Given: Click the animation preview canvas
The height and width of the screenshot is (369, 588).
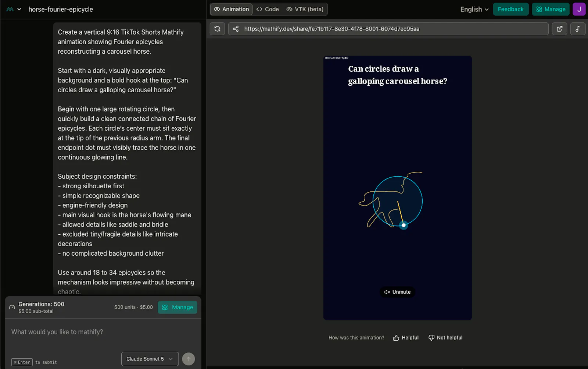Looking at the screenshot, I should coord(398,188).
